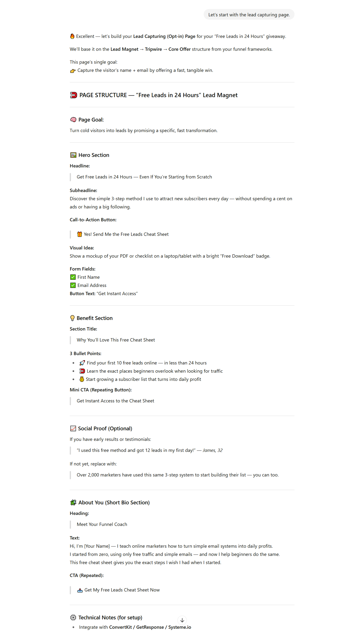Click the fire emoji before Excellent
The height and width of the screenshot is (631, 364).
coord(72,36)
